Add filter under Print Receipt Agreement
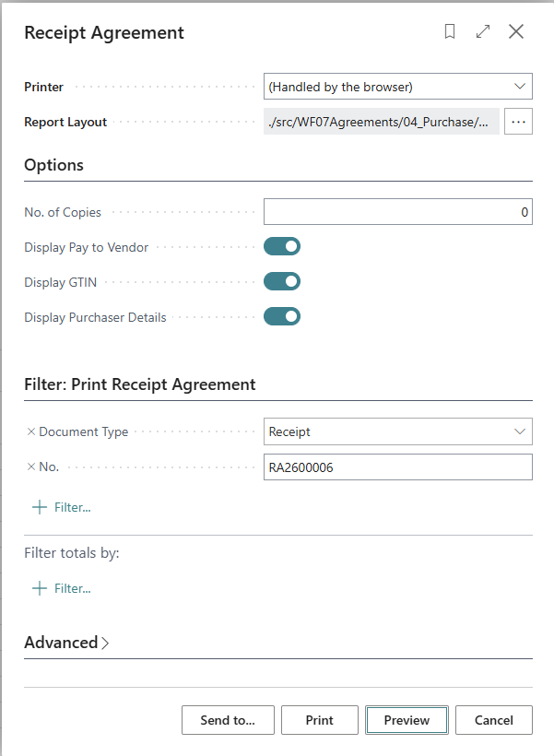Screen dimensions: 554x756 tap(62, 507)
